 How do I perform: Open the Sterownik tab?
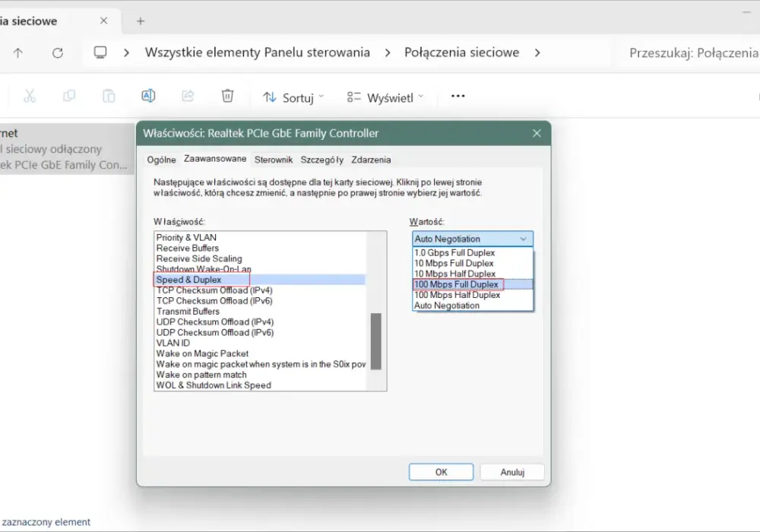click(x=274, y=160)
